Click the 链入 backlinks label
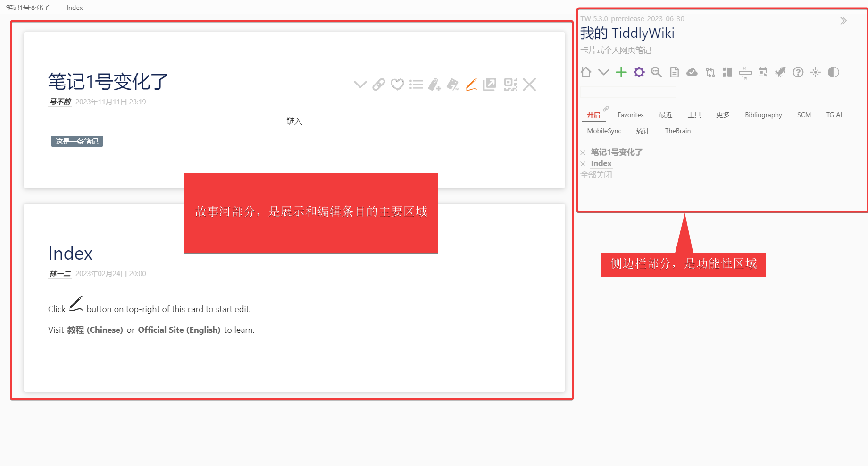The height and width of the screenshot is (466, 868). pos(294,121)
